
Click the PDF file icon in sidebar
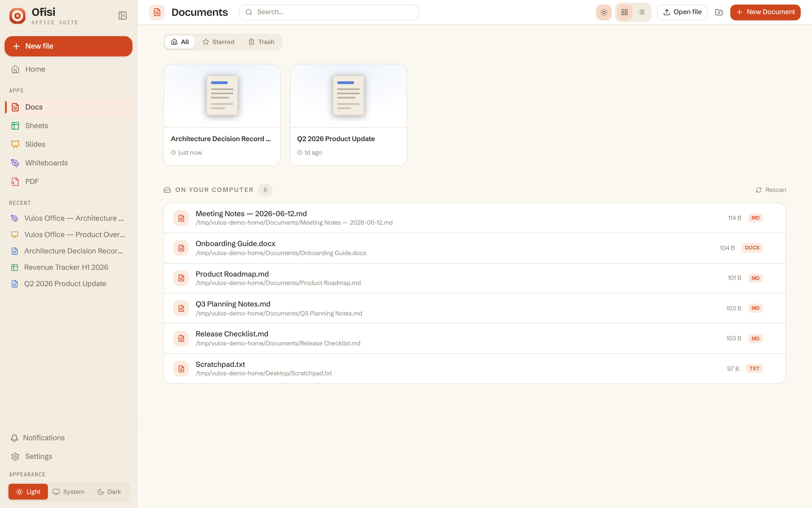pos(15,182)
